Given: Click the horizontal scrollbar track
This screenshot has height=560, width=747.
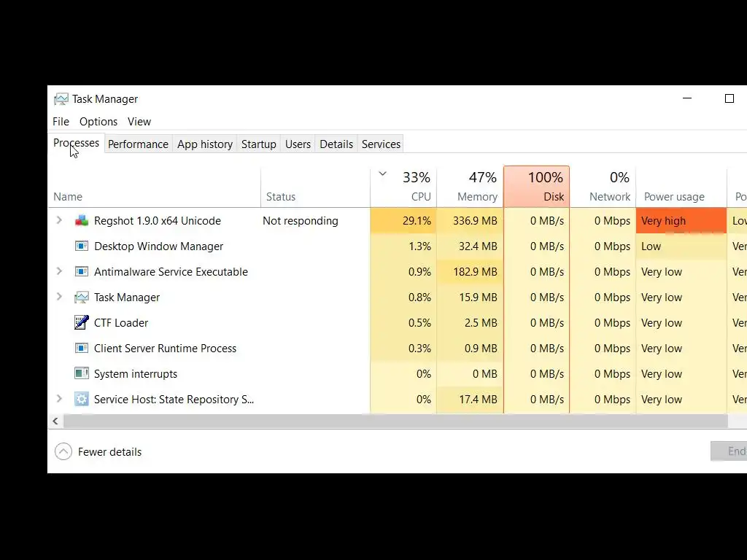Looking at the screenshot, I should pos(395,421).
